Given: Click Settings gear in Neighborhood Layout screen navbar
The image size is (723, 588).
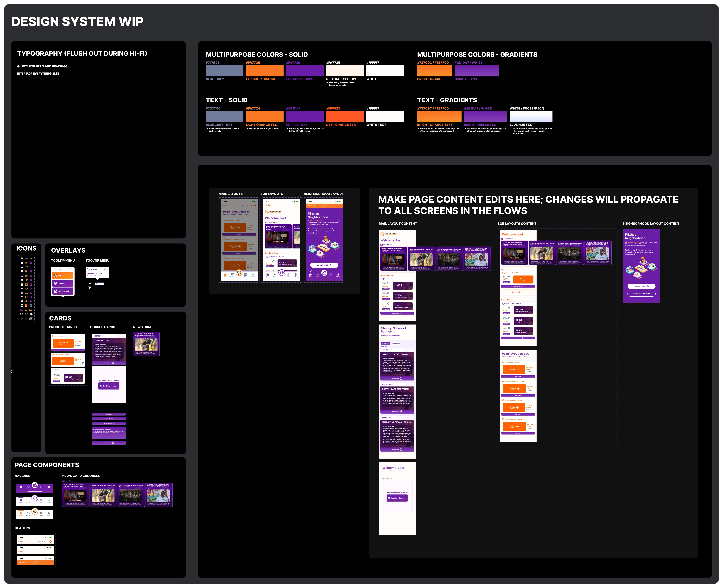Looking at the screenshot, I should point(338,275).
